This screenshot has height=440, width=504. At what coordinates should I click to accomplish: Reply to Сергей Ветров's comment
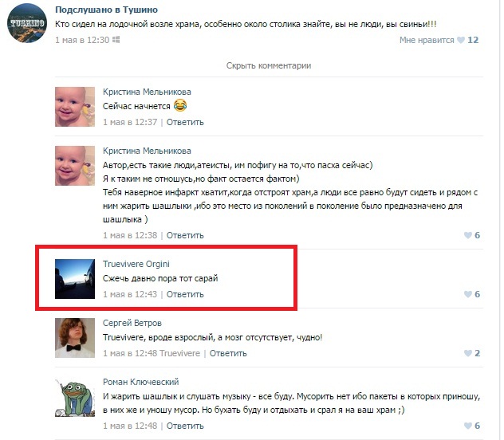228,354
